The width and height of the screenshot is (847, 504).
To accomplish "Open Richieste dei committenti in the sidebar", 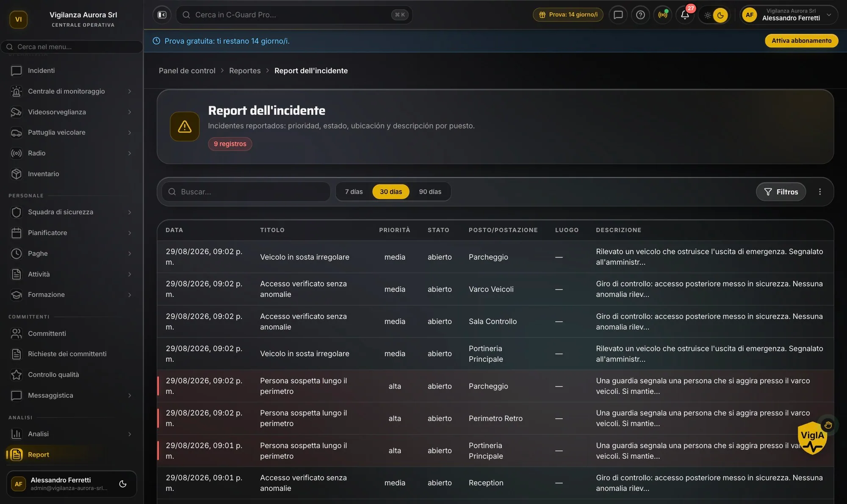I will point(72,354).
